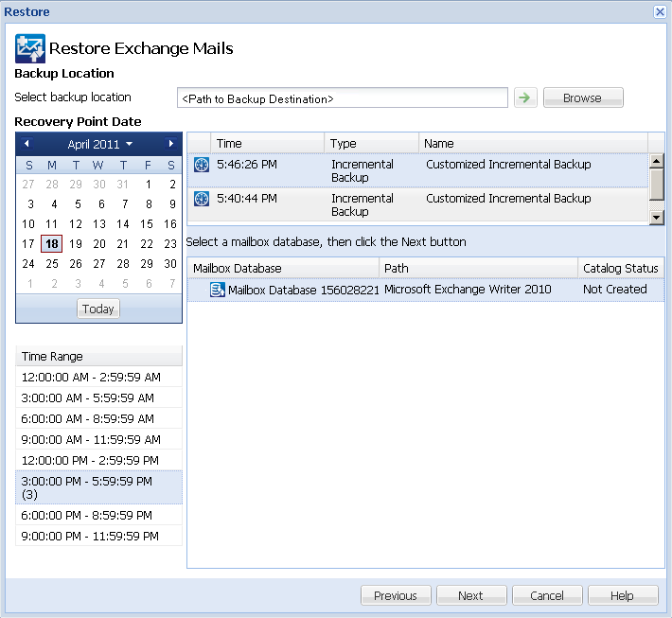Select the 3:00:00 PM - 5:59:59 PM range
This screenshot has width=672, height=618.
tap(98, 487)
